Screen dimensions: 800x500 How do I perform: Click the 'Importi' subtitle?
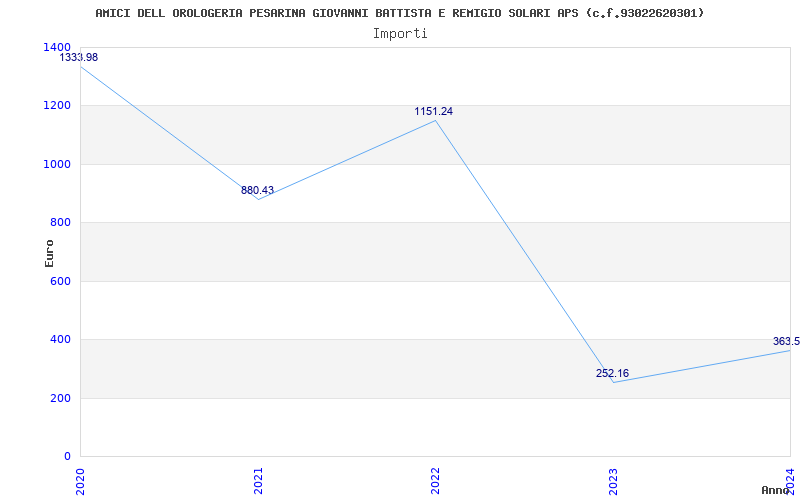tap(400, 34)
